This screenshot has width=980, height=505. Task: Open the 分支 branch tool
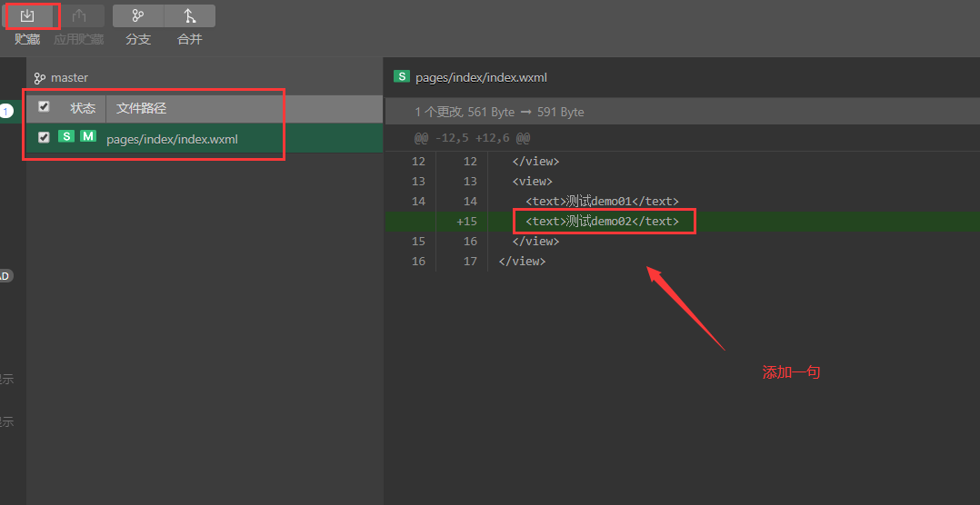[x=138, y=16]
